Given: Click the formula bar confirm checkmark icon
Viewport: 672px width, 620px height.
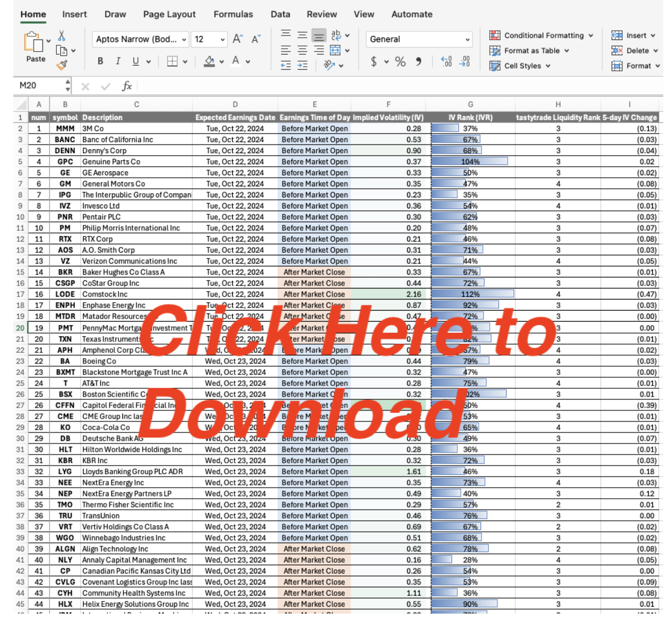Looking at the screenshot, I should pos(106,86).
